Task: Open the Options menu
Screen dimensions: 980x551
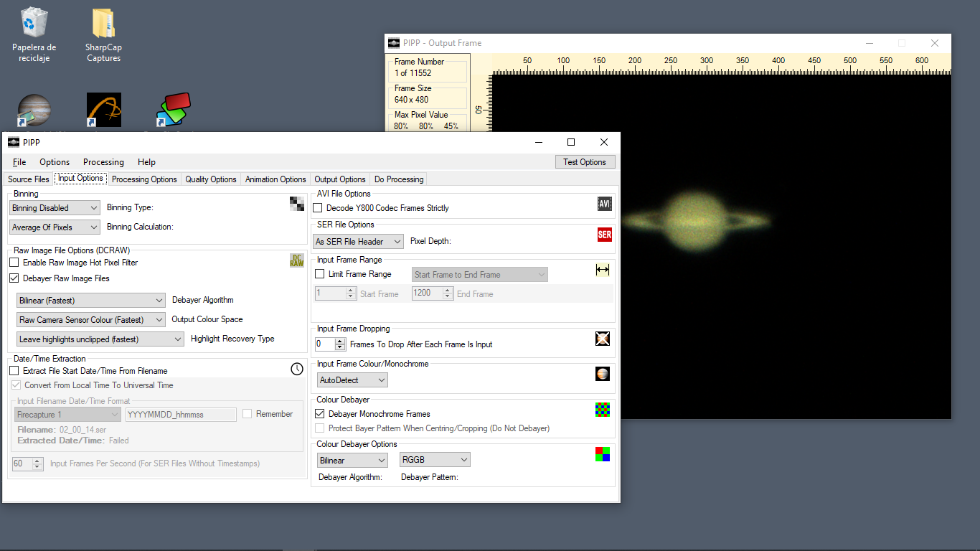Action: (x=55, y=162)
